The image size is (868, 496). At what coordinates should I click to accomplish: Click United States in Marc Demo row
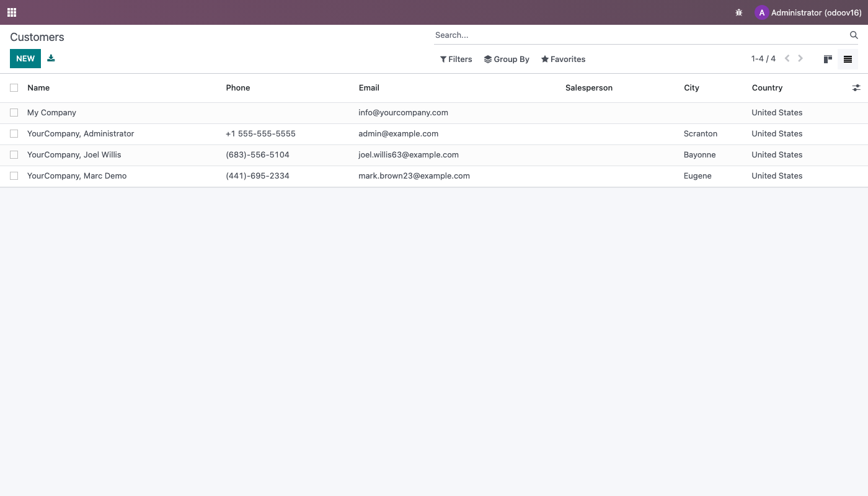pos(777,176)
